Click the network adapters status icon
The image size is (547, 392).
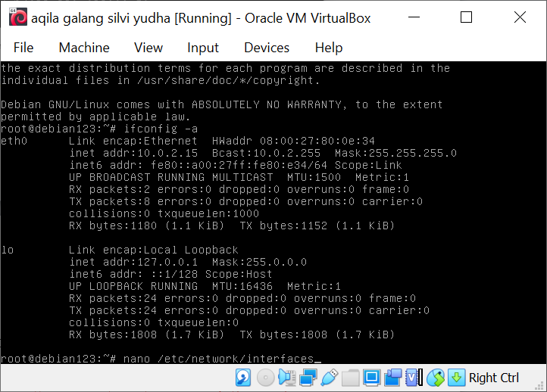[308, 378]
